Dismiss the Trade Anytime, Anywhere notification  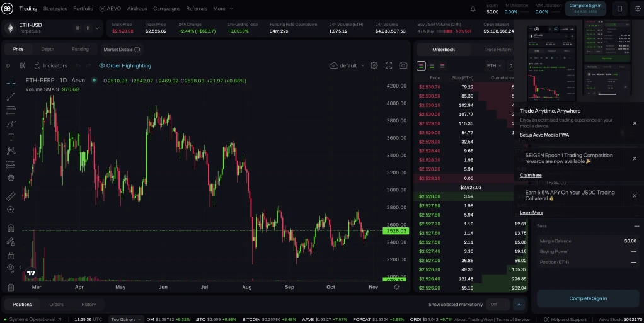pyautogui.click(x=635, y=123)
